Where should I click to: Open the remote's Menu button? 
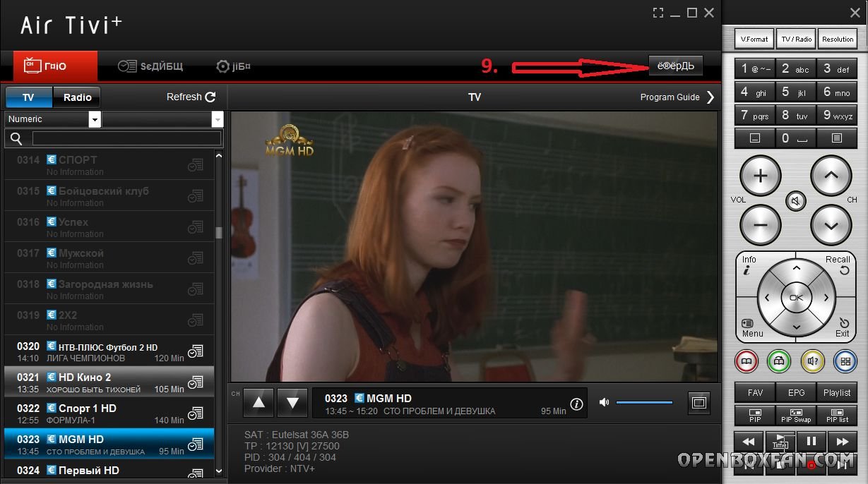751,328
